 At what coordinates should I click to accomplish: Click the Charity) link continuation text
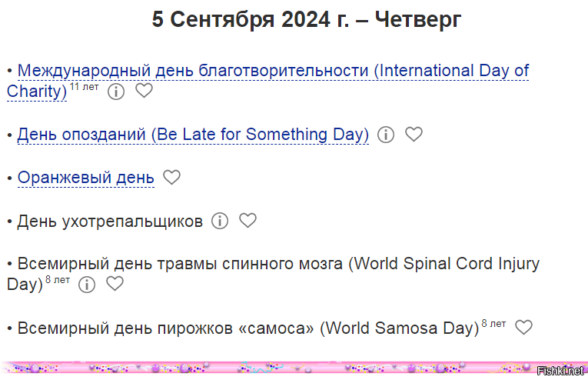click(x=37, y=92)
